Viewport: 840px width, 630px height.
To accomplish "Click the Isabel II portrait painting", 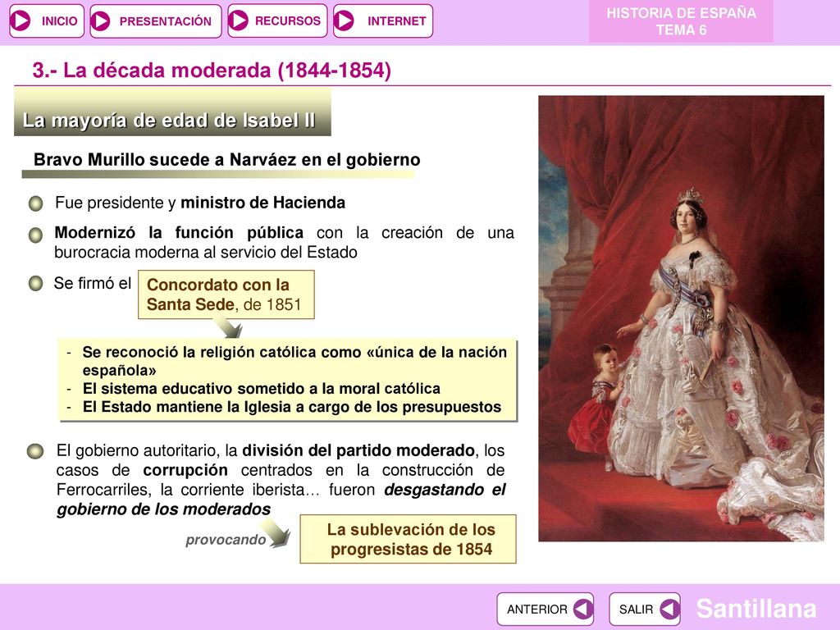I will tap(682, 319).
